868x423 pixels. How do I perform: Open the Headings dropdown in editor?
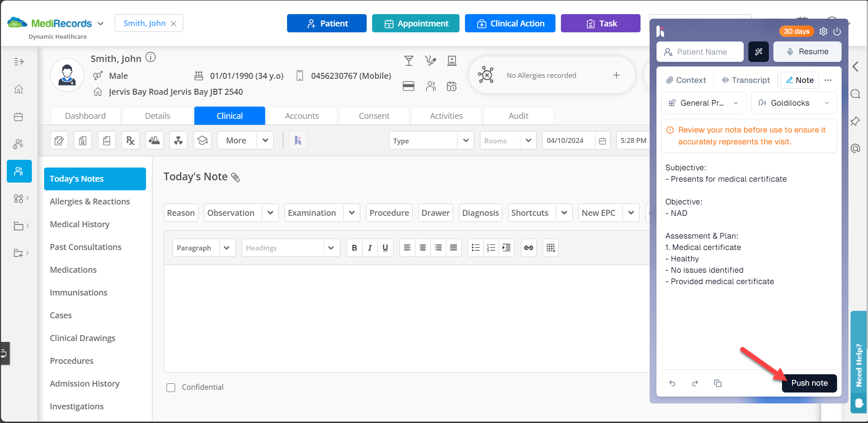331,247
